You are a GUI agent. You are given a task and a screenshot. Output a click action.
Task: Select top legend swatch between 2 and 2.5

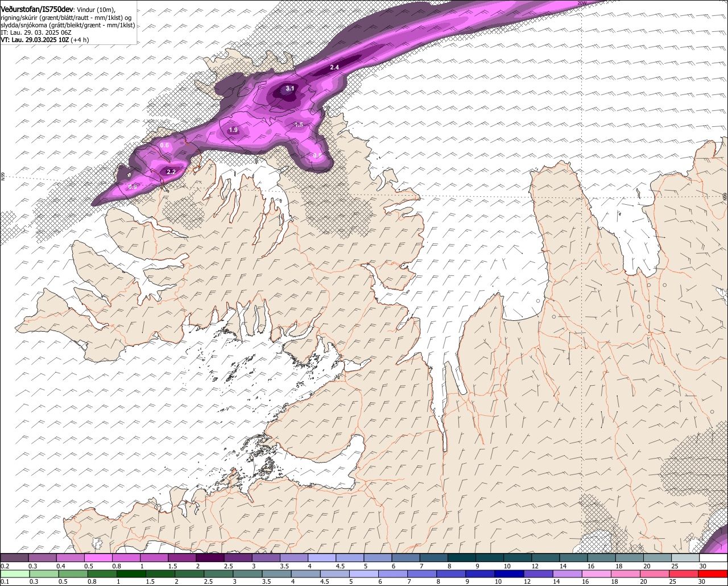pos(210,558)
